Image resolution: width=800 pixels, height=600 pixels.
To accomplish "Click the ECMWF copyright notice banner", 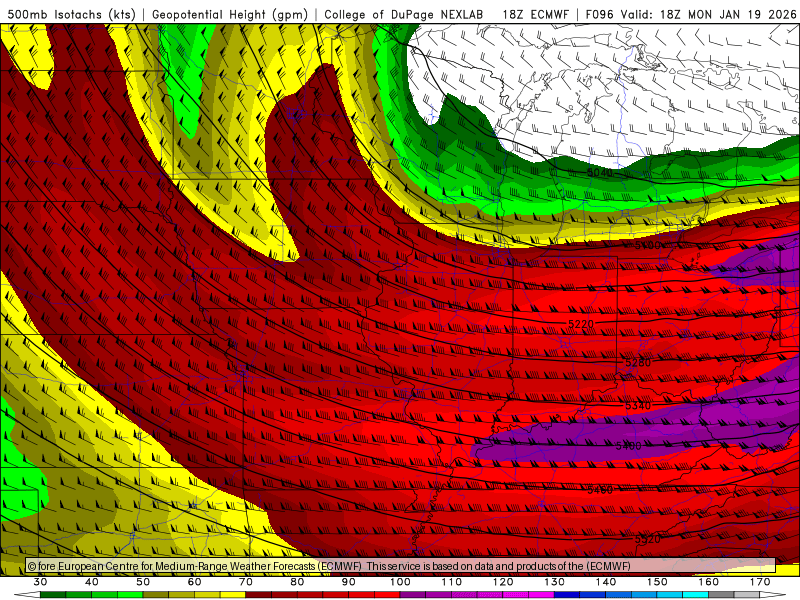I will 401,566.
